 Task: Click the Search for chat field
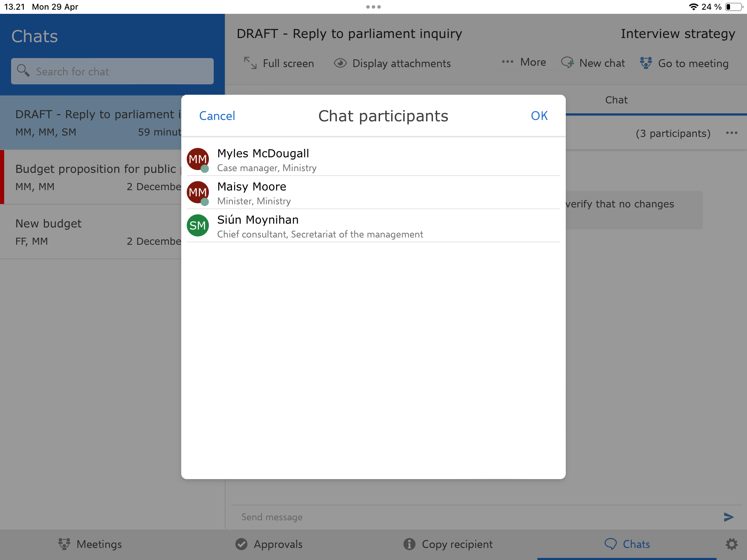click(112, 72)
